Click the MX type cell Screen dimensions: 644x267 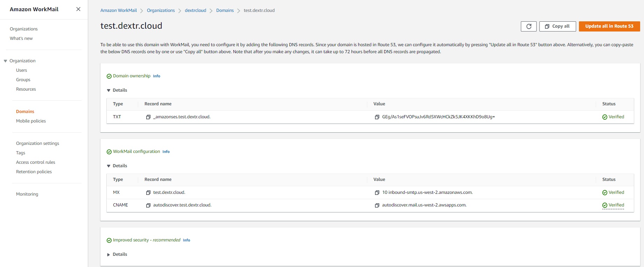(116, 192)
